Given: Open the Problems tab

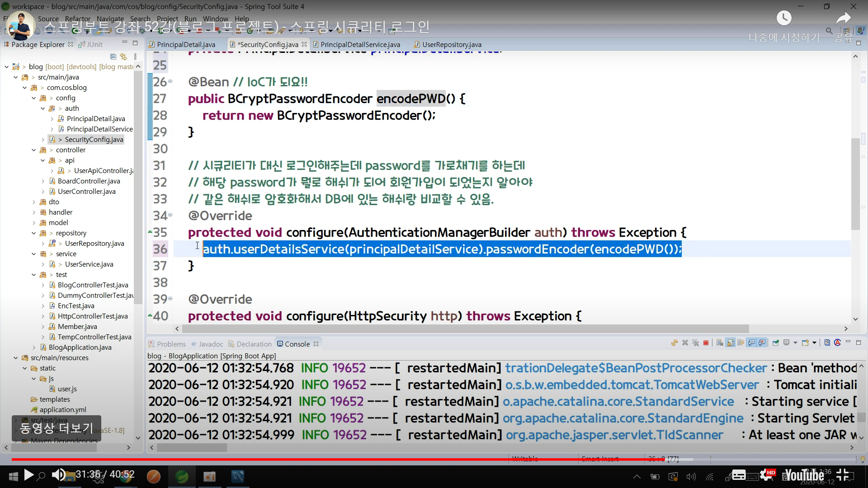Looking at the screenshot, I should tap(167, 344).
